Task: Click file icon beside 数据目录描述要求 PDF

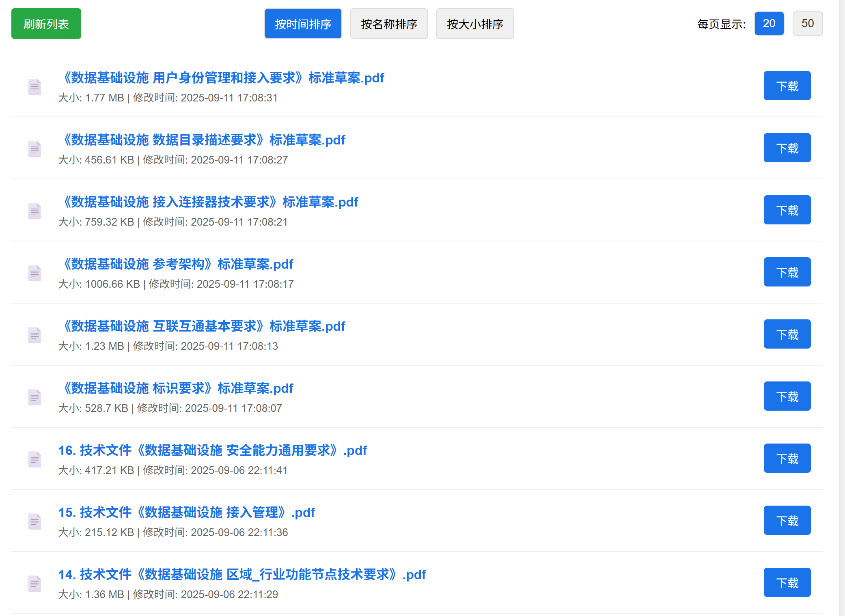Action: pos(35,149)
